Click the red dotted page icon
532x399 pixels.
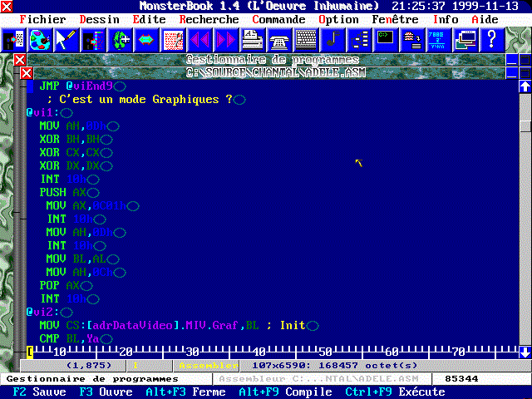point(173,40)
